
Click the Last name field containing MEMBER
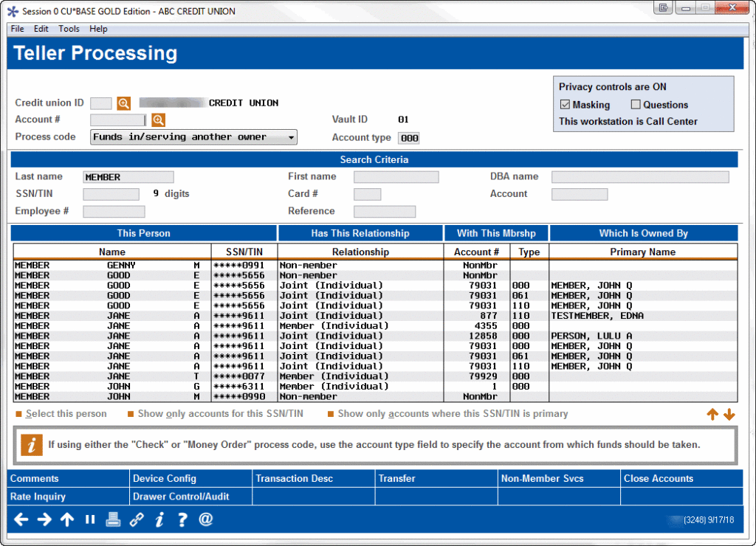pos(128,177)
